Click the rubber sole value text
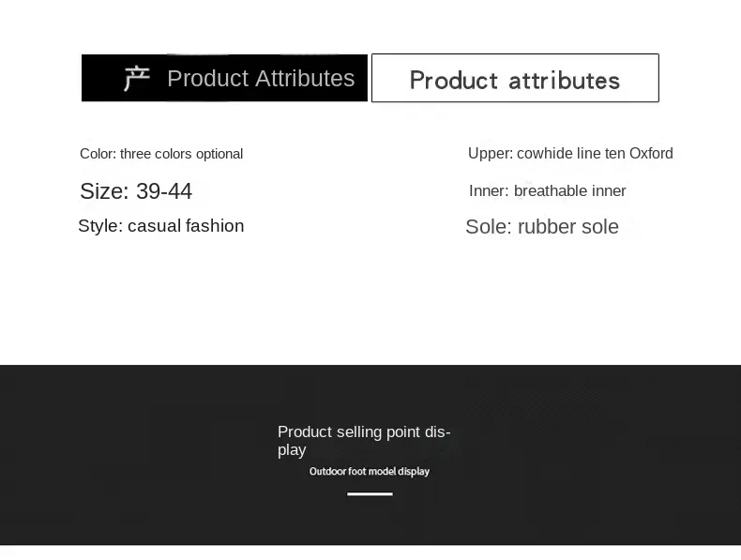This screenshot has width=741, height=560. pyautogui.click(x=568, y=227)
